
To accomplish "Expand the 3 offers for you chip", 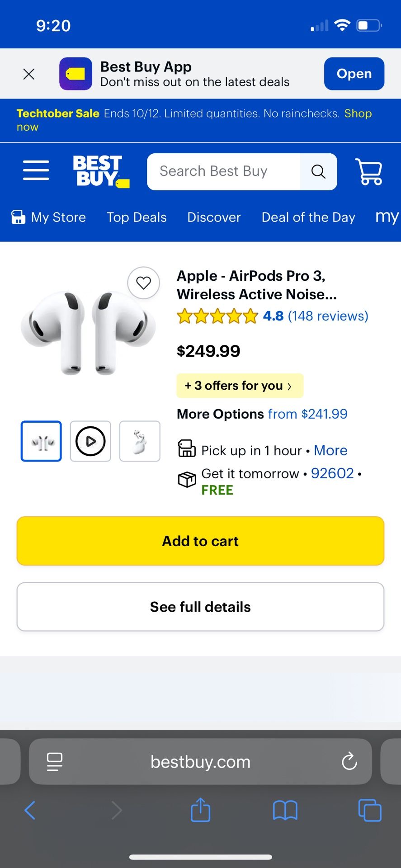I will pos(239,386).
